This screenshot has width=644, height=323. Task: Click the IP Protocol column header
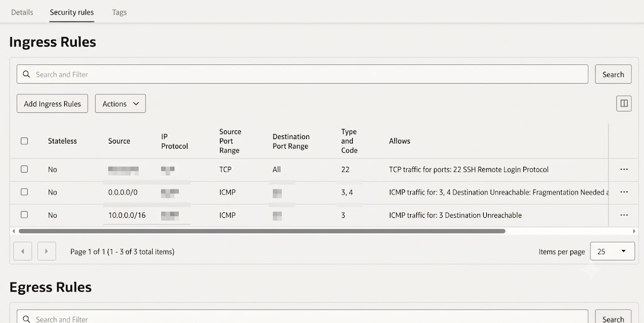pyautogui.click(x=174, y=142)
